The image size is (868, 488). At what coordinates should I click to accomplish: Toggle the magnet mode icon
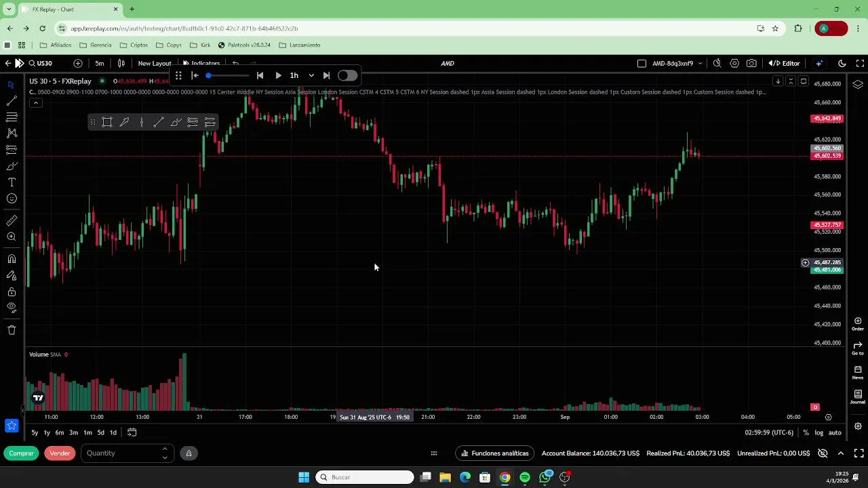[12, 259]
